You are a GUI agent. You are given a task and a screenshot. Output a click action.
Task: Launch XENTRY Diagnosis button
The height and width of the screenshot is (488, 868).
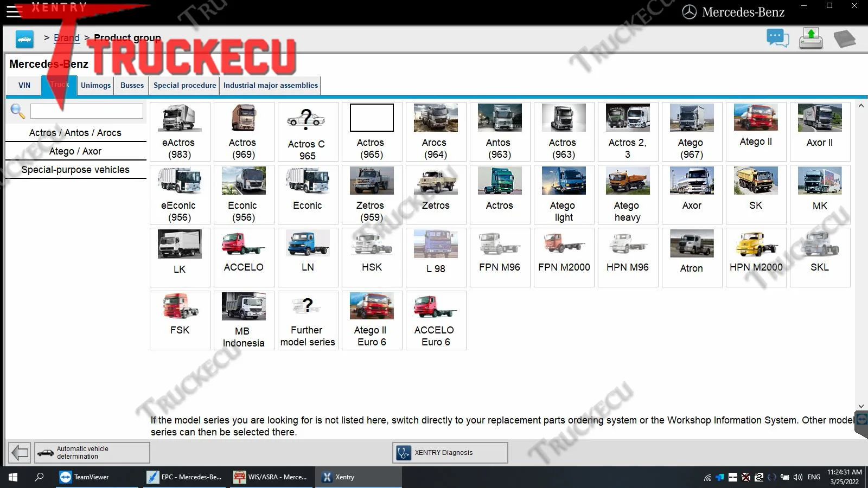[450, 452]
